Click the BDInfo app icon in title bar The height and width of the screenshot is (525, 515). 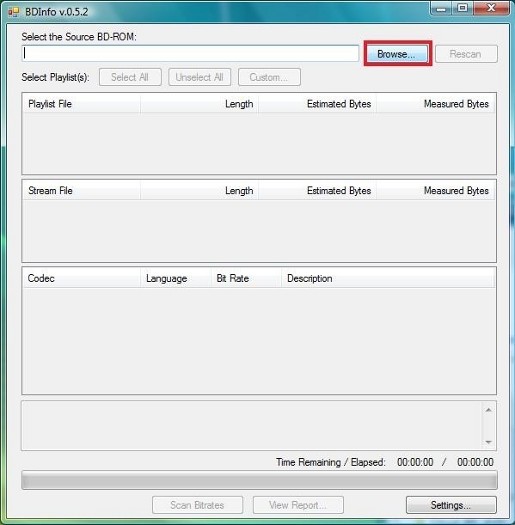(x=13, y=12)
